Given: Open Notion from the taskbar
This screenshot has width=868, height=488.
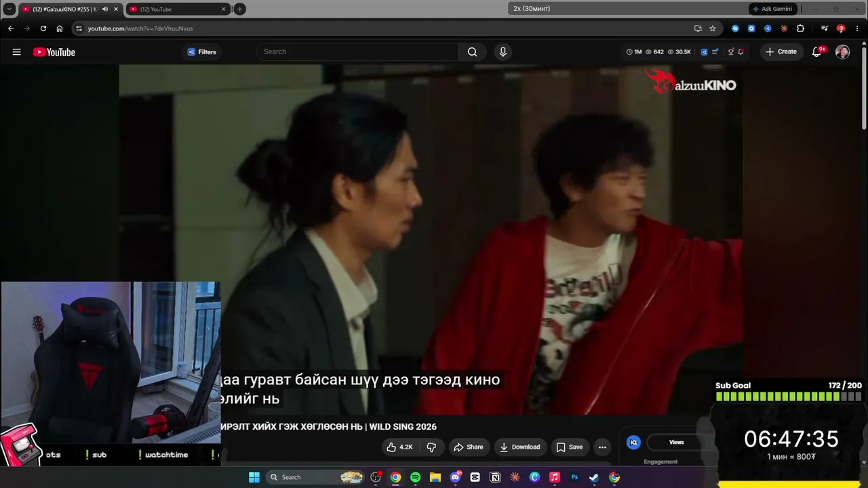Looking at the screenshot, I should [x=495, y=477].
